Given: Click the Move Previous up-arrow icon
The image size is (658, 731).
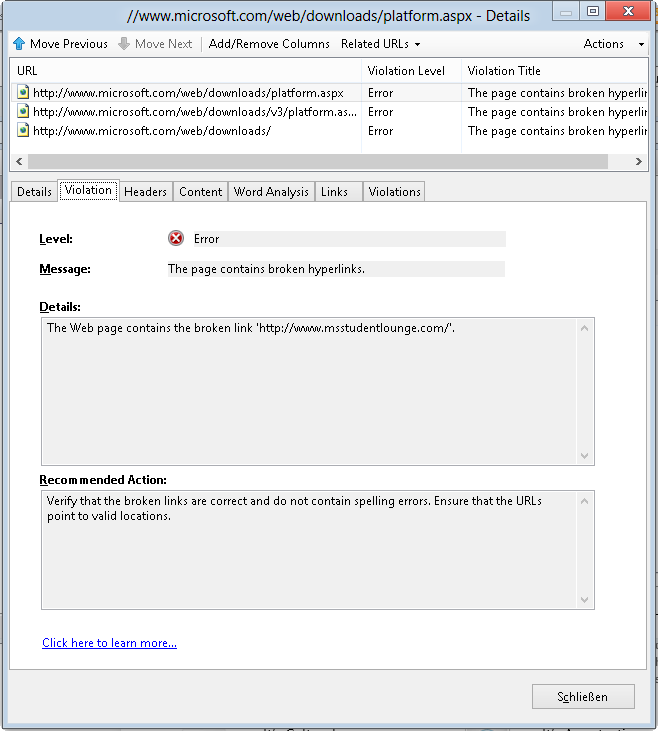Looking at the screenshot, I should pos(19,44).
